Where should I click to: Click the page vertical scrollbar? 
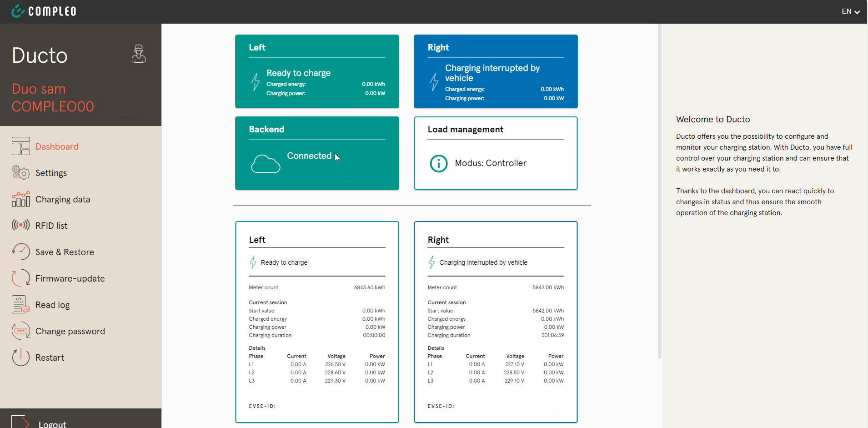[x=659, y=191]
